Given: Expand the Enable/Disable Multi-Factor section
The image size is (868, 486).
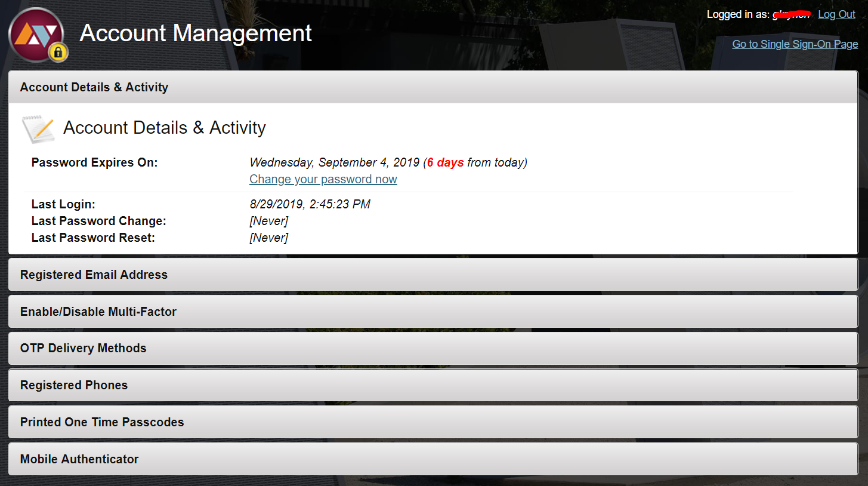Looking at the screenshot, I should pyautogui.click(x=433, y=312).
